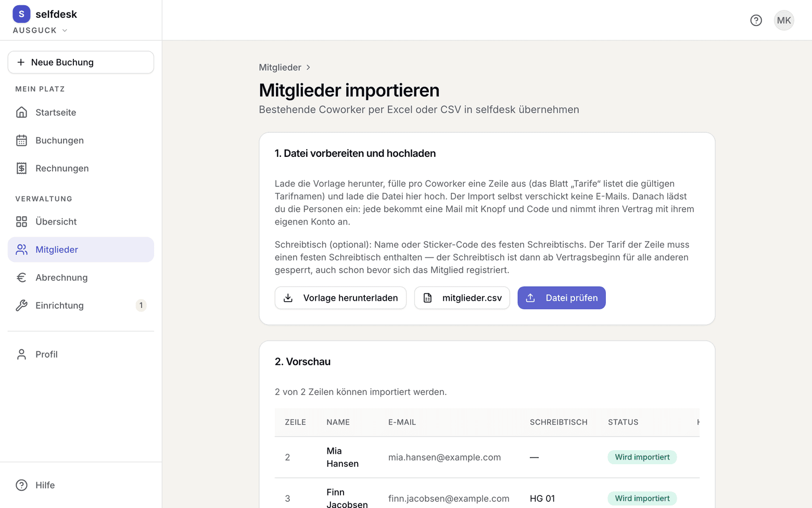Screen dimensions: 812x508
Task: Click the Einrichtung notification badge 1
Action: [x=141, y=306]
